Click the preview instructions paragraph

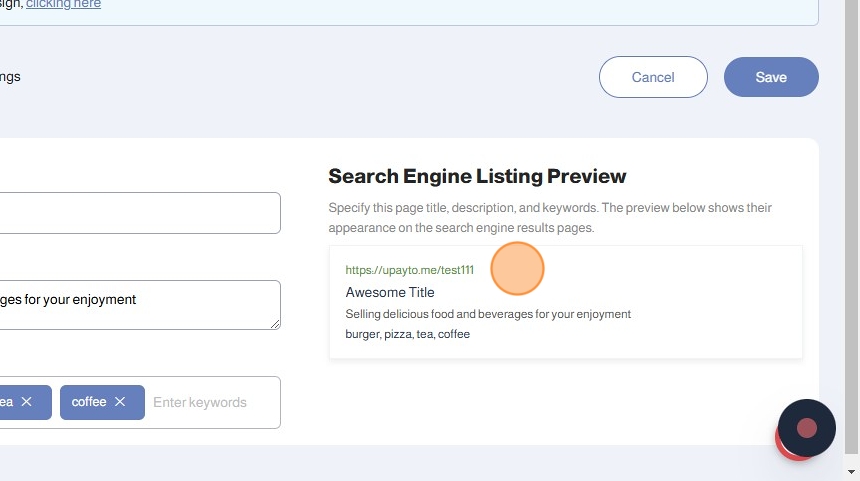tap(550, 218)
